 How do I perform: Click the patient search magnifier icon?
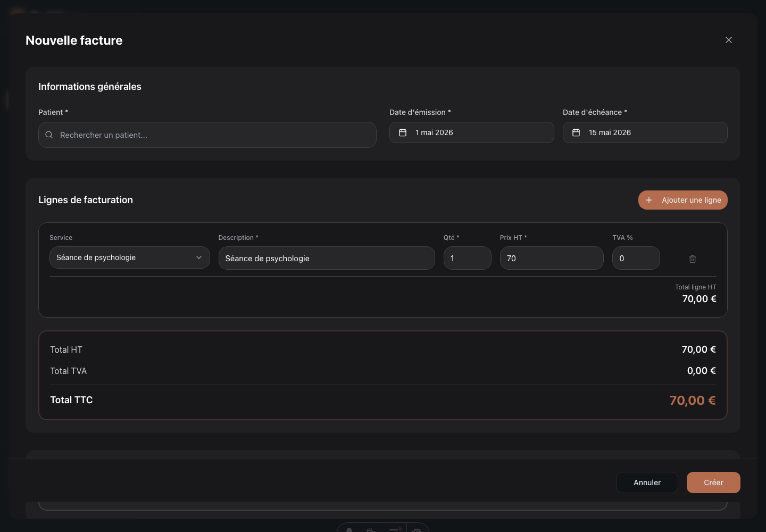tap(49, 135)
